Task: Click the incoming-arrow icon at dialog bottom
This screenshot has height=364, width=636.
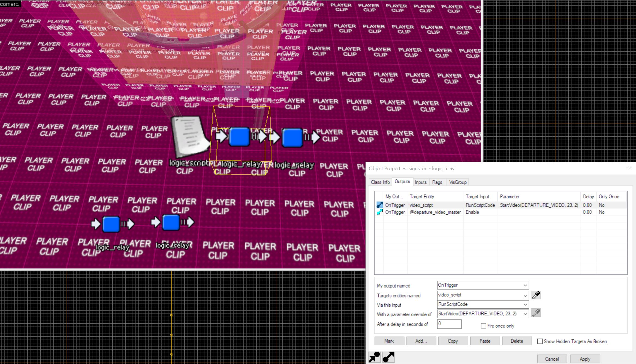Action: (x=374, y=357)
